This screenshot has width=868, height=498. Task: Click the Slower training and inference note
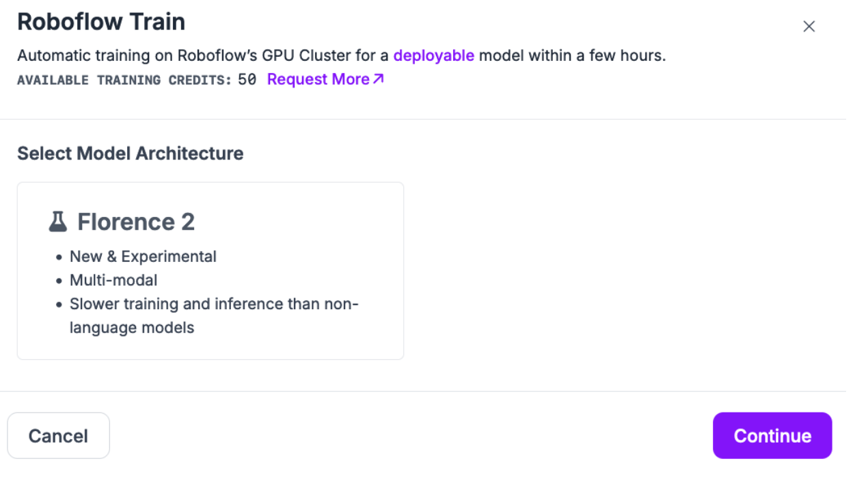click(x=214, y=304)
